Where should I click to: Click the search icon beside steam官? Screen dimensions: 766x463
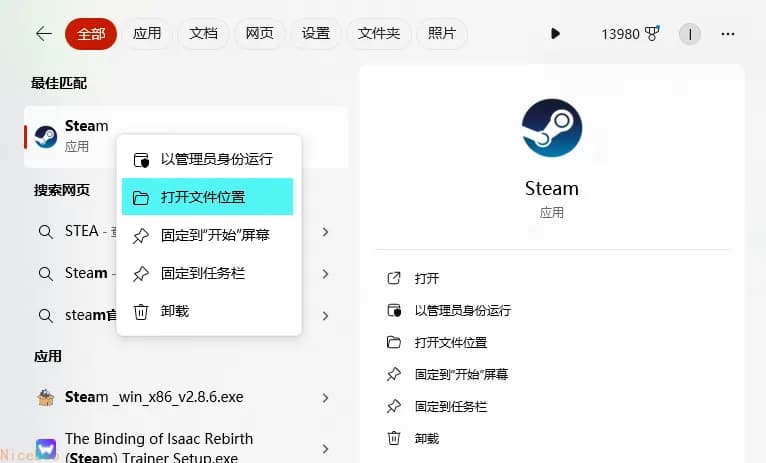[x=46, y=316]
